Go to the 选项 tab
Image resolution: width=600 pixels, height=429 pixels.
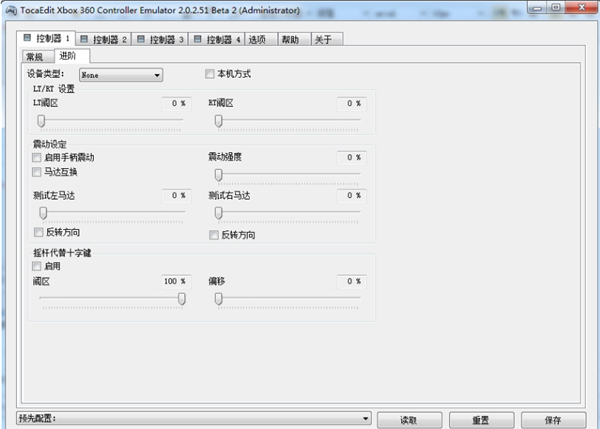(x=261, y=39)
